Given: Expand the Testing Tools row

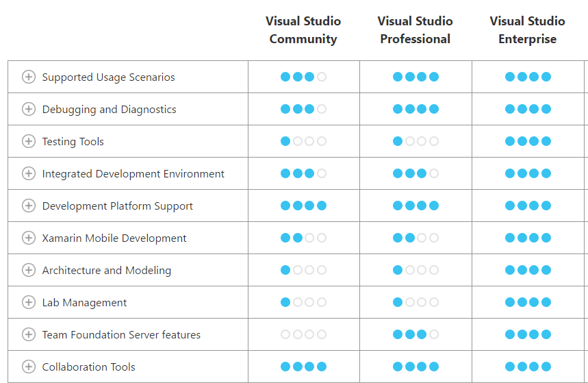Looking at the screenshot, I should pos(29,141).
